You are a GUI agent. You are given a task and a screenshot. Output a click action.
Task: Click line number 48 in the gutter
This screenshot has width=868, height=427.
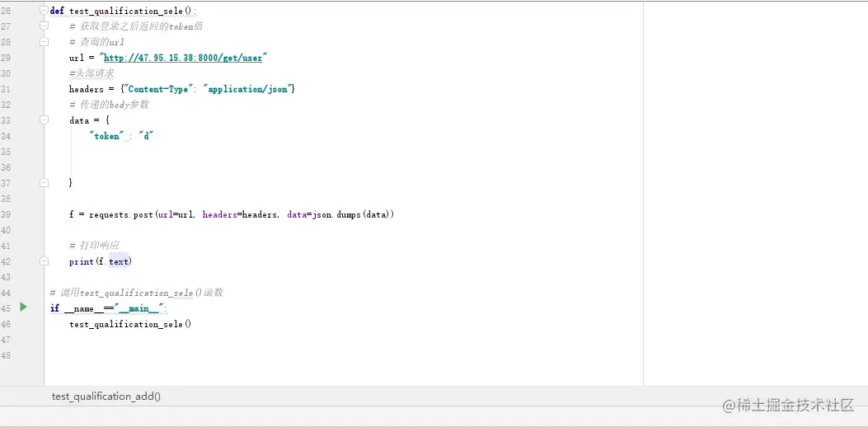pos(6,355)
